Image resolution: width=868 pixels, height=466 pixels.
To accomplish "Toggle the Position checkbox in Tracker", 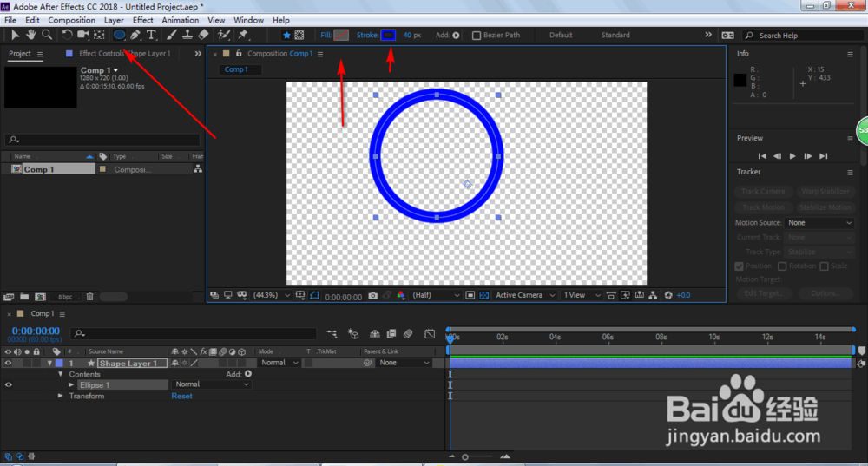I will (x=739, y=266).
